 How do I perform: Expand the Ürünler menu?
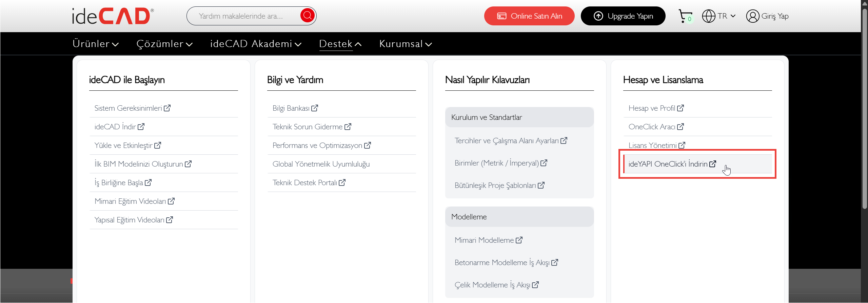tap(96, 44)
